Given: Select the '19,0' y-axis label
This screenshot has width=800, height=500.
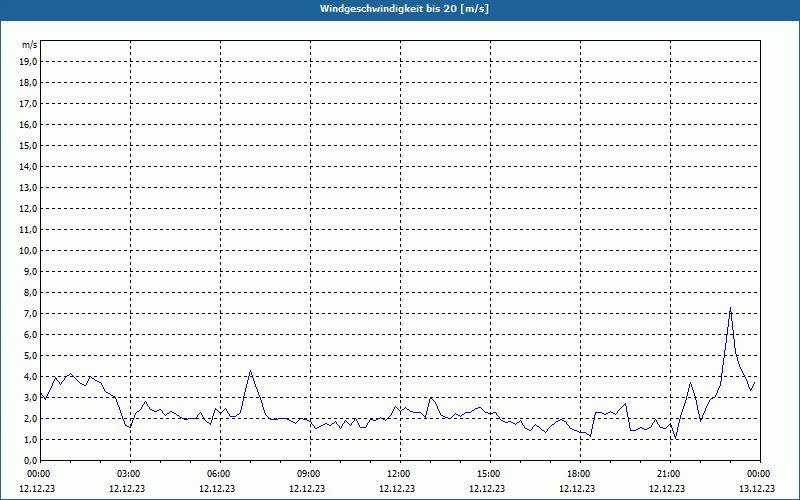Looking at the screenshot, I should point(28,62).
